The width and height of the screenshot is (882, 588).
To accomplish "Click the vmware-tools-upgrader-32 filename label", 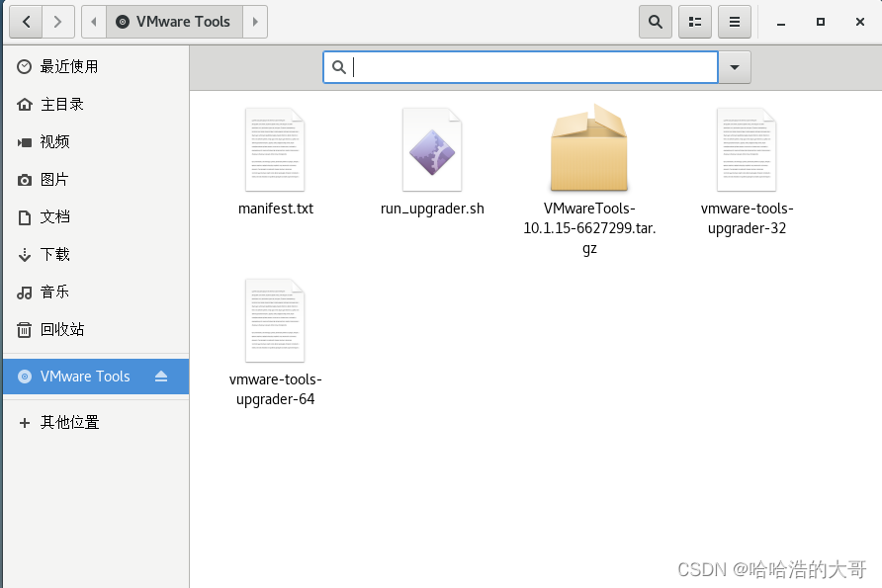I will coord(747,218).
